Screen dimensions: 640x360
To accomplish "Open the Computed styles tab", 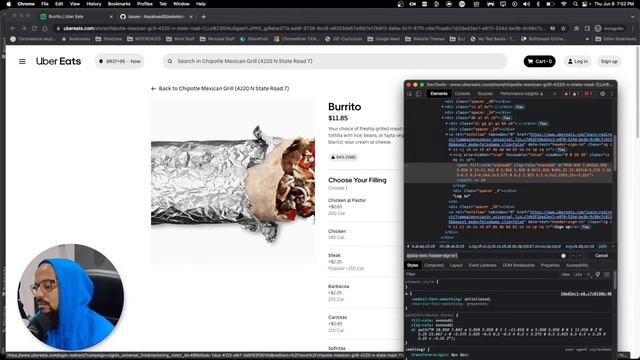I will tap(433, 265).
